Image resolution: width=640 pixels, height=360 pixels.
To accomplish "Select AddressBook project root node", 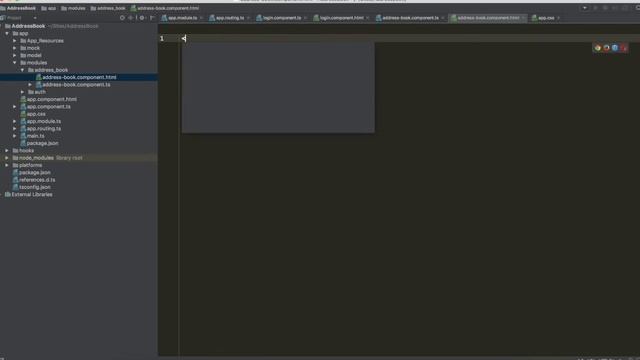I will coord(28,26).
